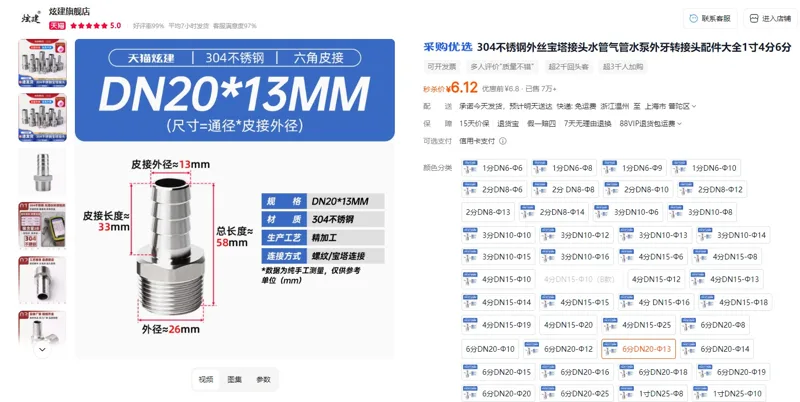This screenshot has height=402, width=800.
Task: Select variant 3分DN10-Φ10
Action: pos(498,235)
